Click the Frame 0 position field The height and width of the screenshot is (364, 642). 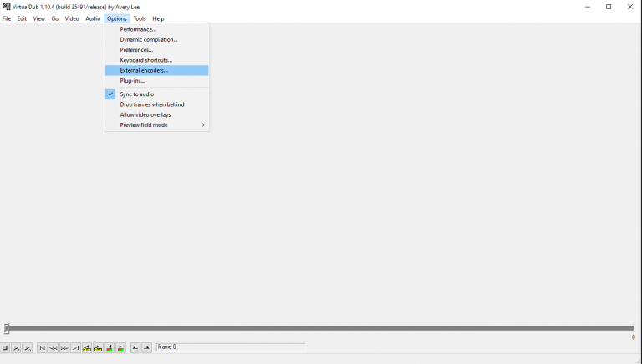[x=230, y=347]
